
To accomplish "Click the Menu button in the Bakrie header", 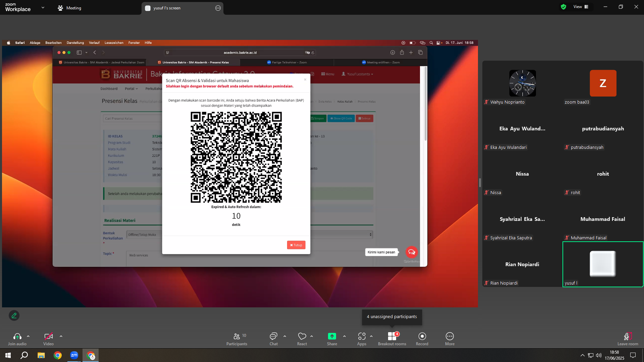I will pyautogui.click(x=328, y=74).
